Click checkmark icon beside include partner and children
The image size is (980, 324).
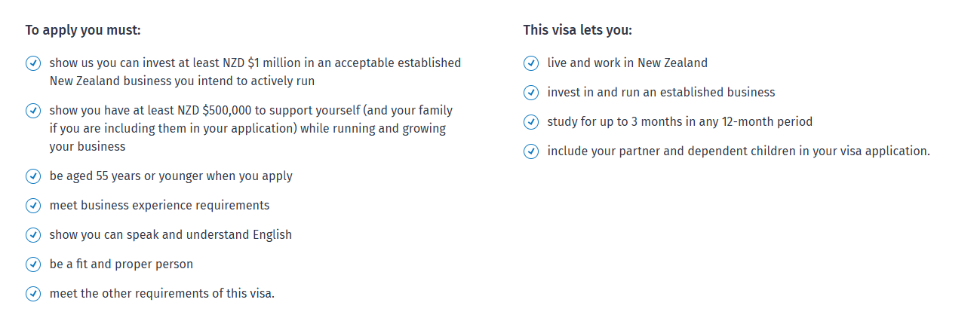tap(531, 151)
